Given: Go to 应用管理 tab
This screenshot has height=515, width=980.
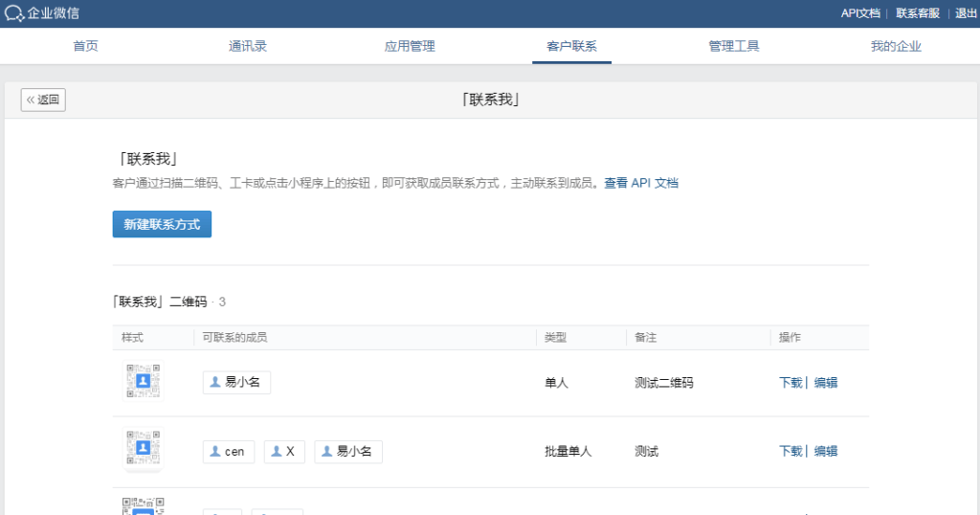Looking at the screenshot, I should point(410,46).
